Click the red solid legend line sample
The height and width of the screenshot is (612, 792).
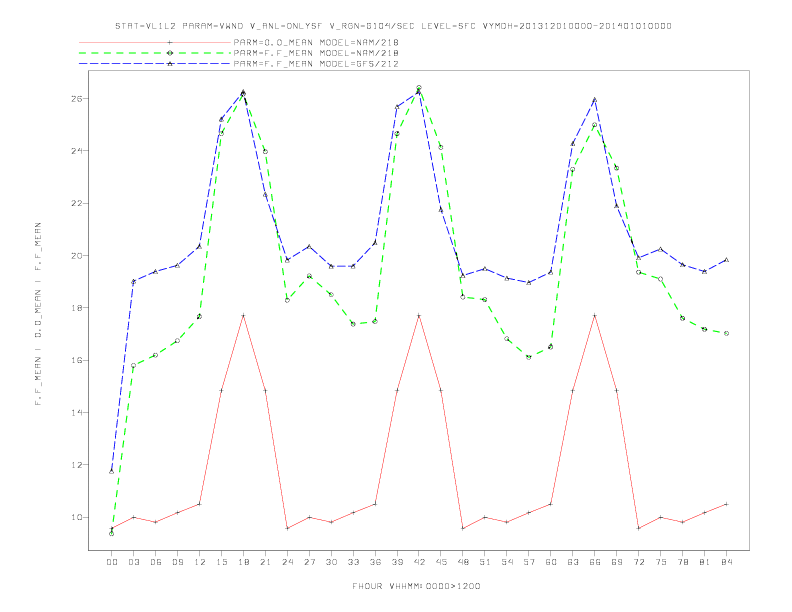[155, 42]
